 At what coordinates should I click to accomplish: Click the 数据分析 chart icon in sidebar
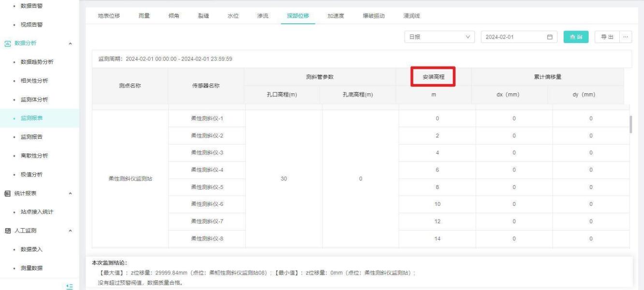(x=8, y=43)
